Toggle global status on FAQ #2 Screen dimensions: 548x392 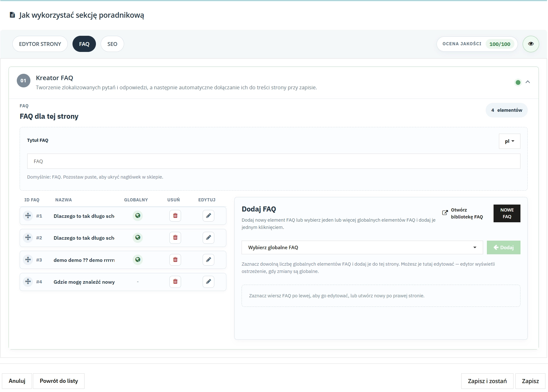point(138,237)
